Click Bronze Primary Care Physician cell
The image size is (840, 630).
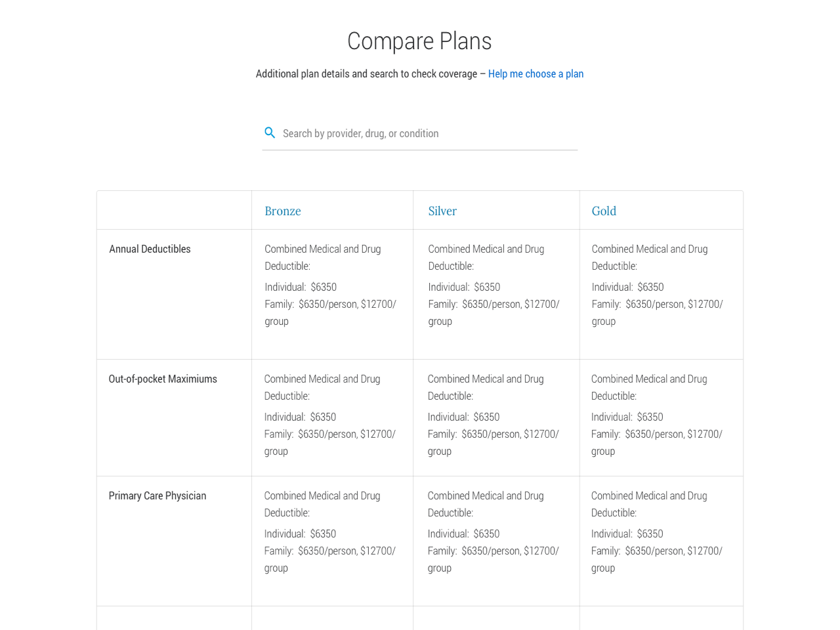[332, 541]
